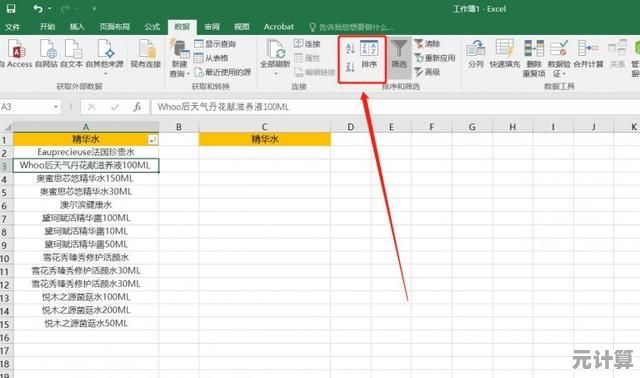Click 分列 (Text to Columns) icon
The height and width of the screenshot is (378, 640).
point(476,53)
